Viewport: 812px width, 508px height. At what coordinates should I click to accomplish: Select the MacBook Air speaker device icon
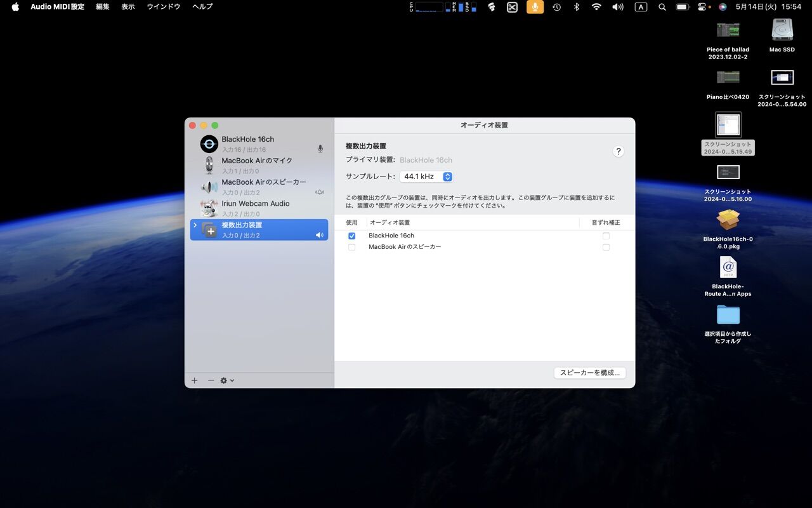[x=209, y=187]
